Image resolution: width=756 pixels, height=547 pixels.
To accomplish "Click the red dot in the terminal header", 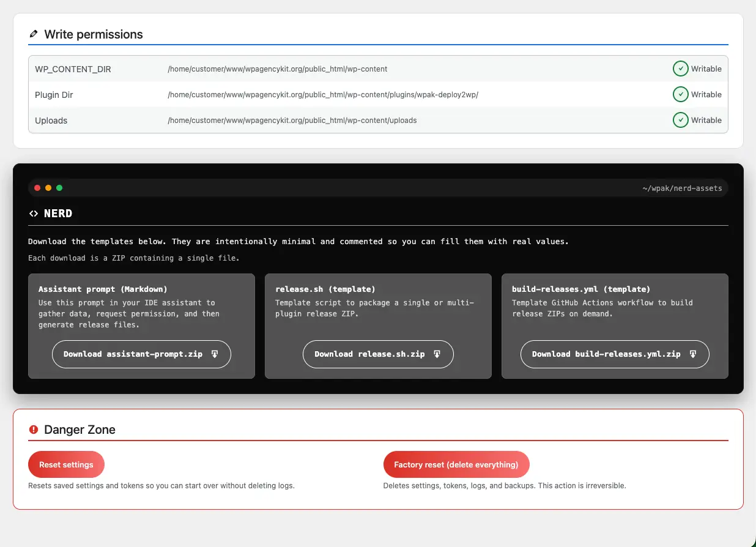I will pos(38,188).
